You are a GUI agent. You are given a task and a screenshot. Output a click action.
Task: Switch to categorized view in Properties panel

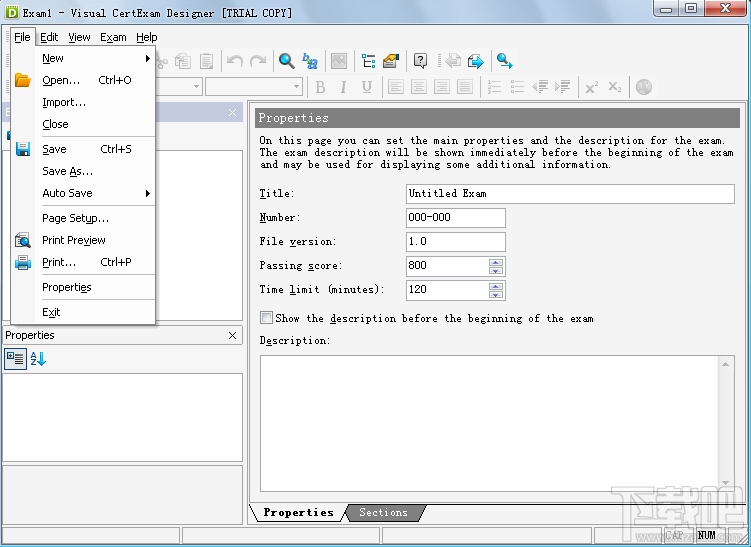[15, 358]
